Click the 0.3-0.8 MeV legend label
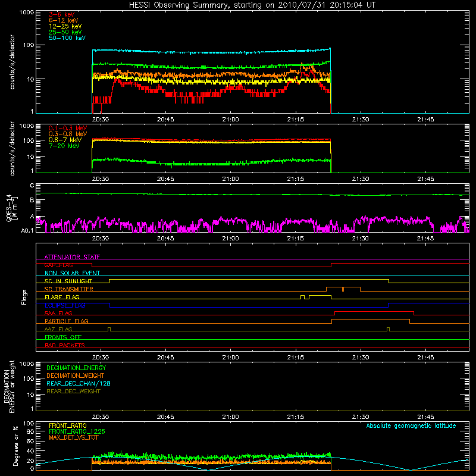The image size is (476, 476). pos(68,134)
